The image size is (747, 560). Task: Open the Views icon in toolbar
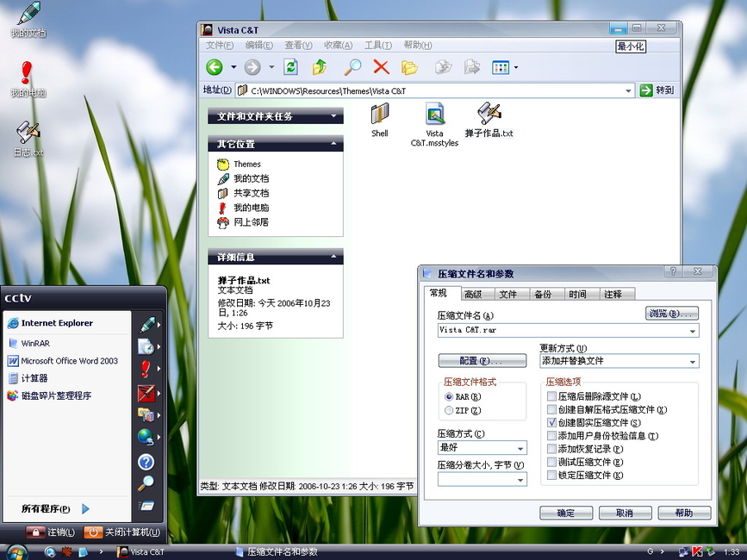[501, 67]
